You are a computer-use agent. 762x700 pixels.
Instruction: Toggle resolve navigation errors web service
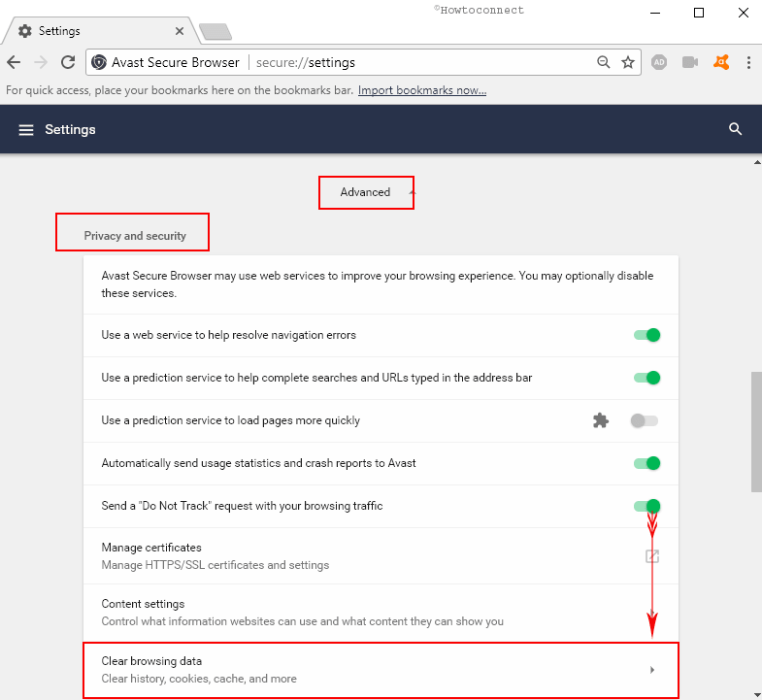pyautogui.click(x=646, y=335)
